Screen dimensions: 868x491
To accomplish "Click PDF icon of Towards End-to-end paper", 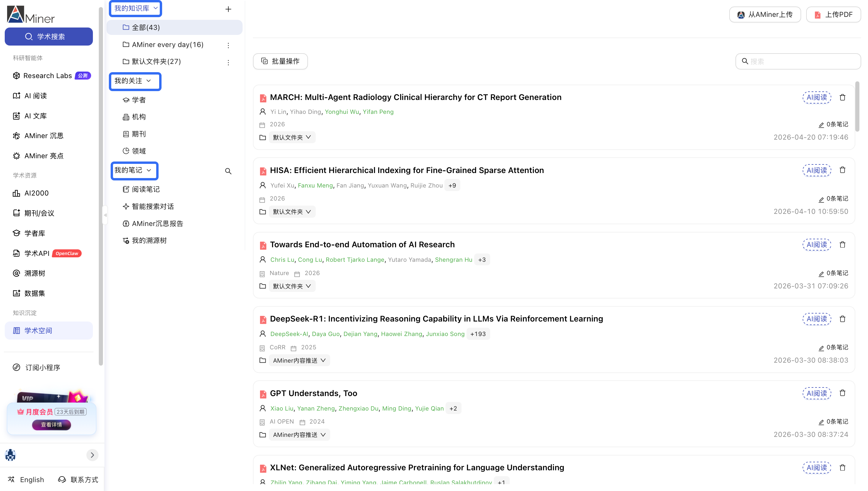I will click(263, 245).
